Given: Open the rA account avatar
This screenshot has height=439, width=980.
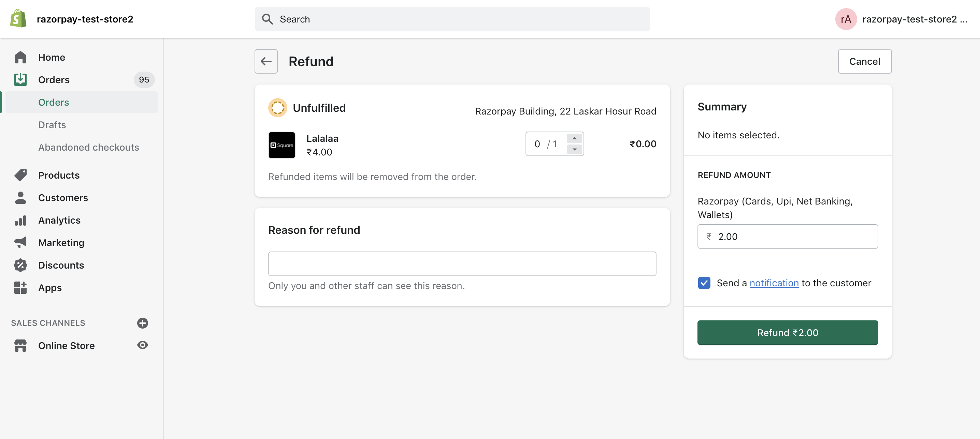Looking at the screenshot, I should coord(846,19).
